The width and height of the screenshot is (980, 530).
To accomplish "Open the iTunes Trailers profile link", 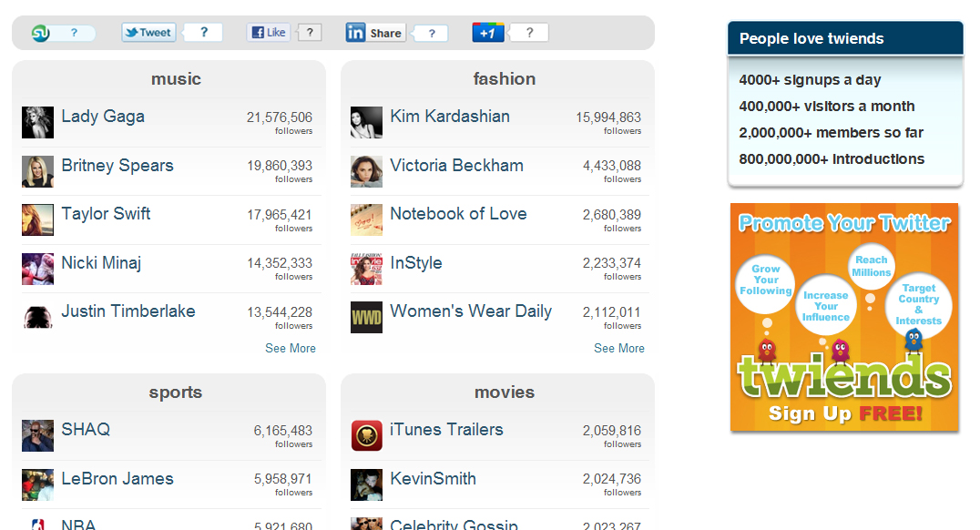I will tap(446, 430).
